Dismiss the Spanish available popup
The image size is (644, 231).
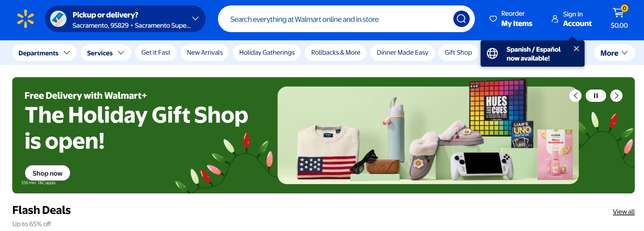pos(576,49)
